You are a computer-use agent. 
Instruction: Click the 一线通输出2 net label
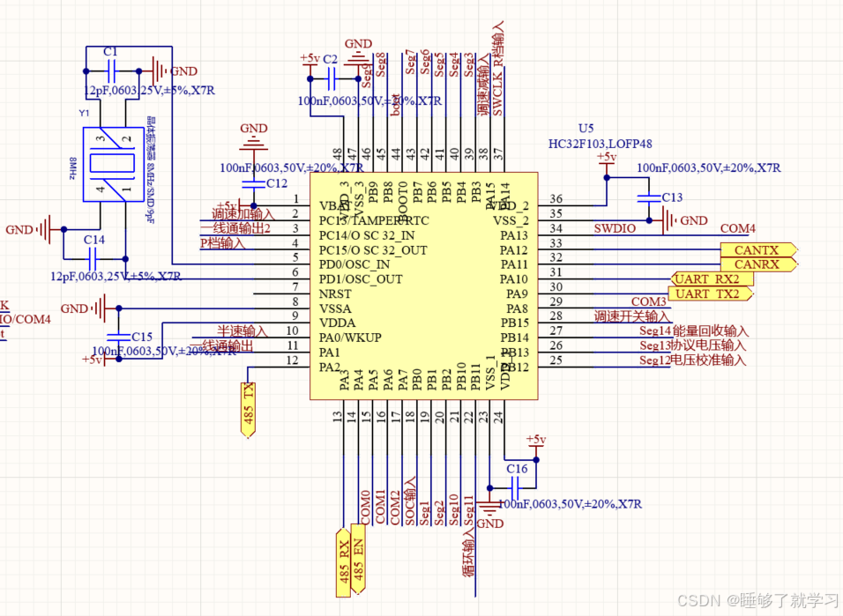235,228
